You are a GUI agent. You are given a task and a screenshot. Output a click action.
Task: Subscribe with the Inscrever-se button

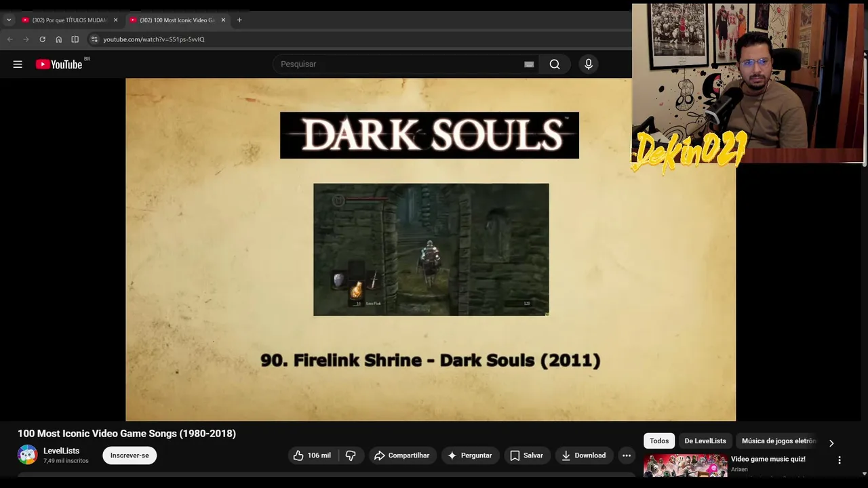point(130,455)
